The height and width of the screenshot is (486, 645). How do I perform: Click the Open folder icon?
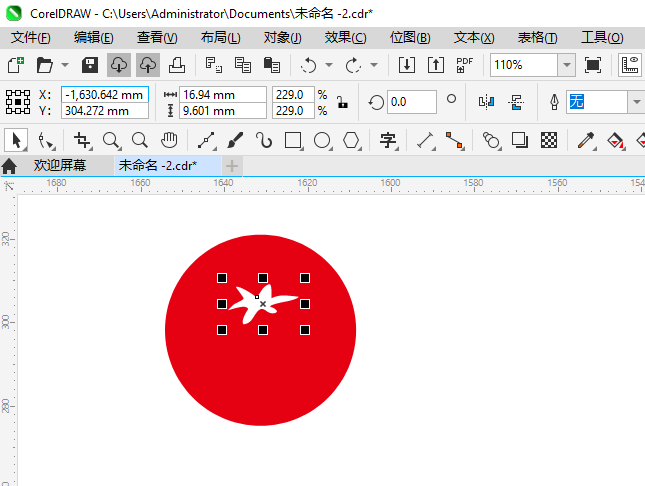[x=44, y=65]
